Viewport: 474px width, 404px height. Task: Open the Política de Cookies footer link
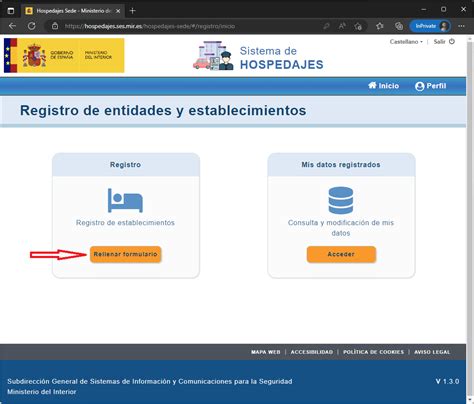pyautogui.click(x=373, y=352)
